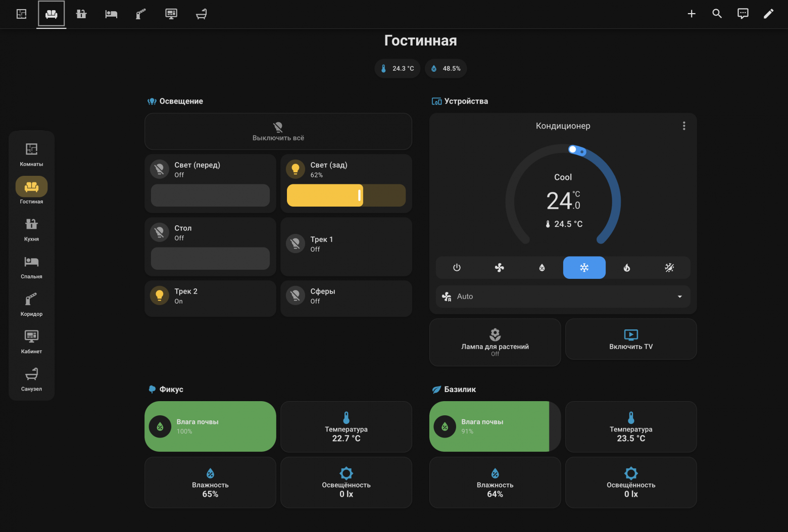The height and width of the screenshot is (532, 788).
Task: Select snowflake cool mode on air conditioner
Action: tap(584, 268)
